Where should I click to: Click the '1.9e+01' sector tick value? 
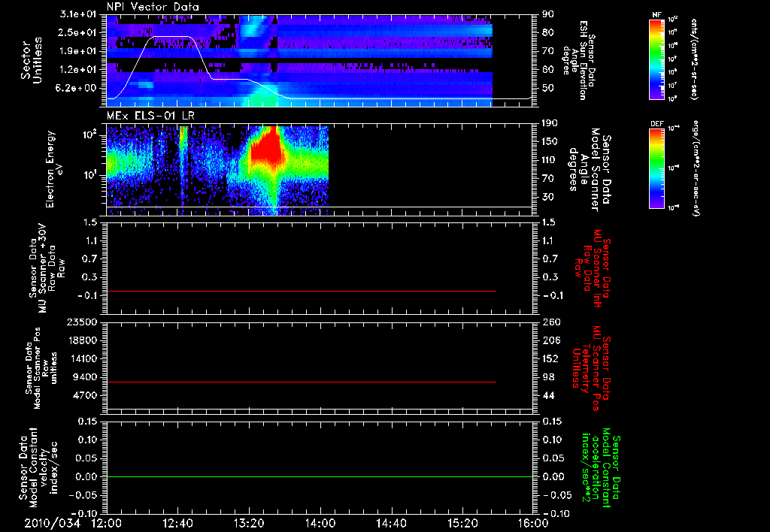click(x=78, y=51)
